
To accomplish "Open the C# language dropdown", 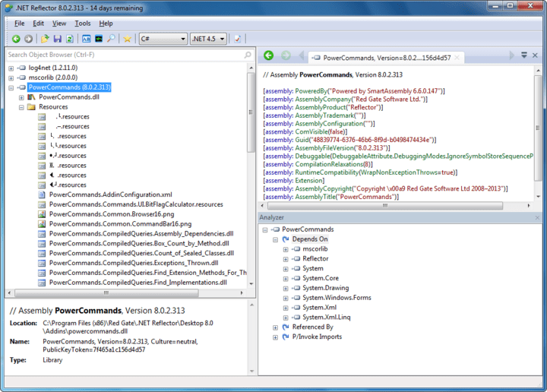I will point(163,39).
